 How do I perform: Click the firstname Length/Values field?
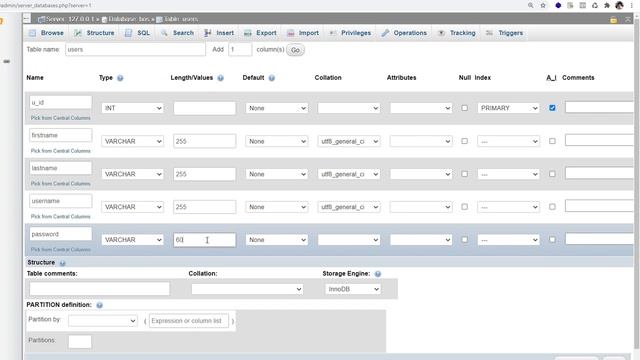point(204,141)
